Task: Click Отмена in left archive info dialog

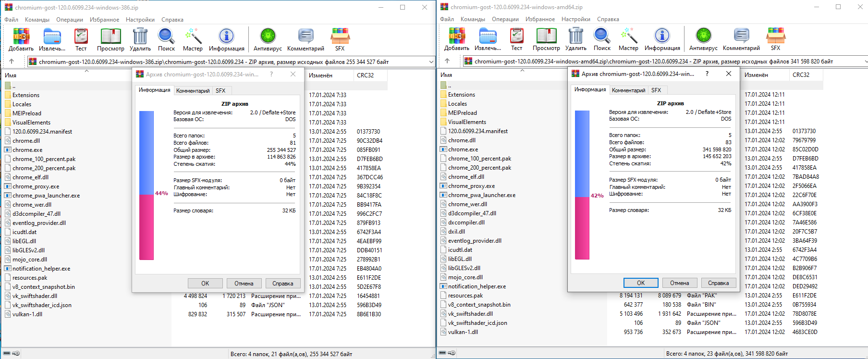Action: [x=244, y=284]
